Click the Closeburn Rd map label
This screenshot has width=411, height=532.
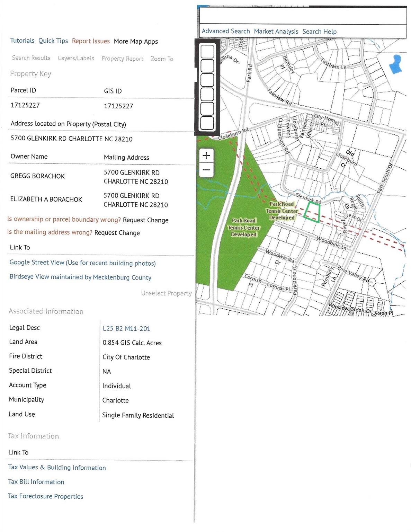tap(233, 134)
